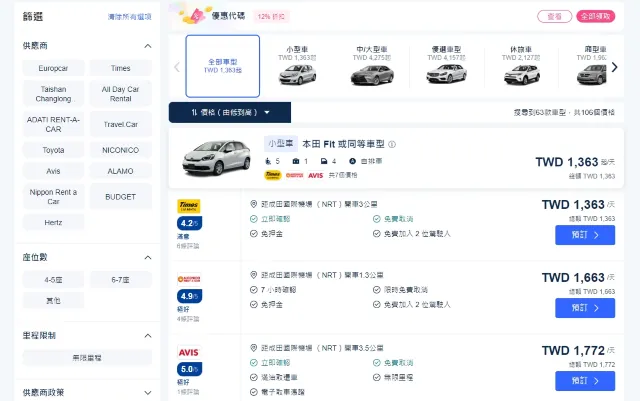Collapse the 供應商 filter section
640x401 pixels.
[147, 46]
